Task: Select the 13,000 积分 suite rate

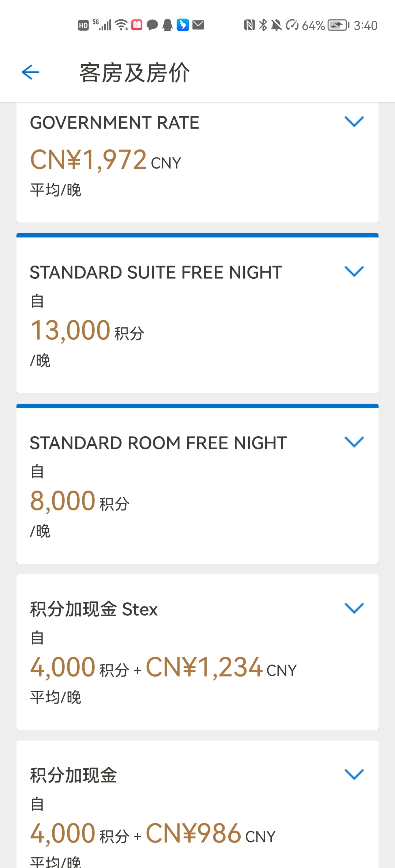Action: point(87,330)
